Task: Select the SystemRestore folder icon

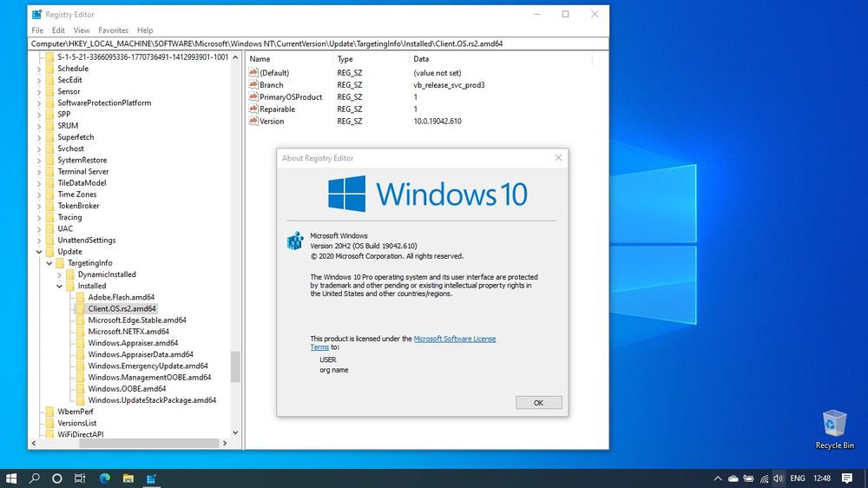Action: pos(49,160)
